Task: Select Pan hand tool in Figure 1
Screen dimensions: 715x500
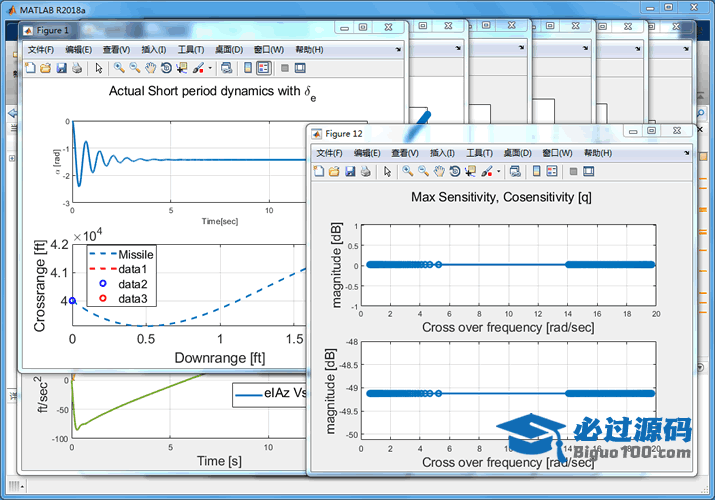Action: pos(150,68)
